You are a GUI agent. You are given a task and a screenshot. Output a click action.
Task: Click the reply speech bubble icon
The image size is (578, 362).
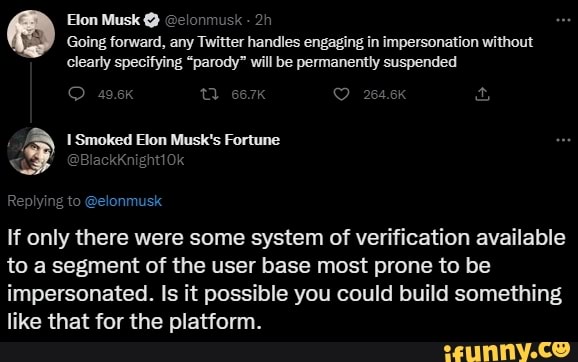click(x=77, y=94)
